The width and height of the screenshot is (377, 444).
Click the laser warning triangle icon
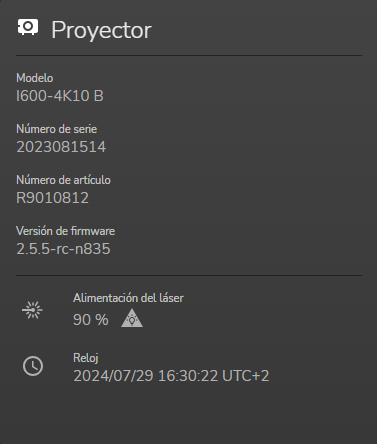[132, 318]
